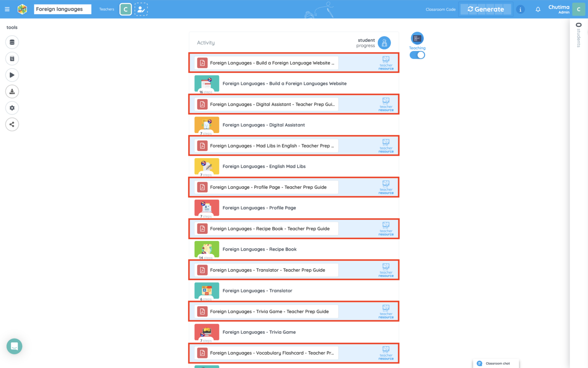The height and width of the screenshot is (368, 588).
Task: Click the student progress icon in Activity header
Action: click(384, 43)
